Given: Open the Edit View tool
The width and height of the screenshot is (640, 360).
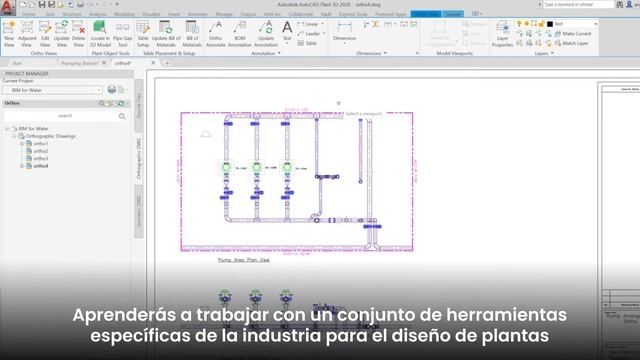Looking at the screenshot, I should pyautogui.click(x=45, y=34).
